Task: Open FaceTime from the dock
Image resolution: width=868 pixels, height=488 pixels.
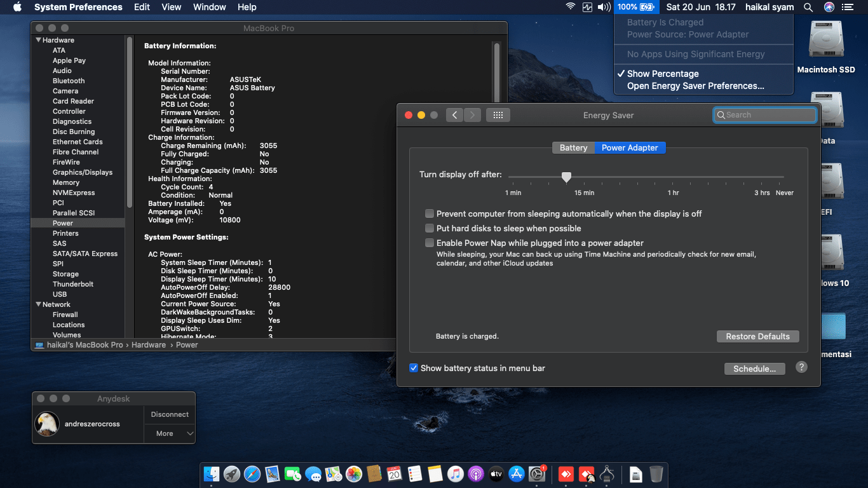Action: 293,474
